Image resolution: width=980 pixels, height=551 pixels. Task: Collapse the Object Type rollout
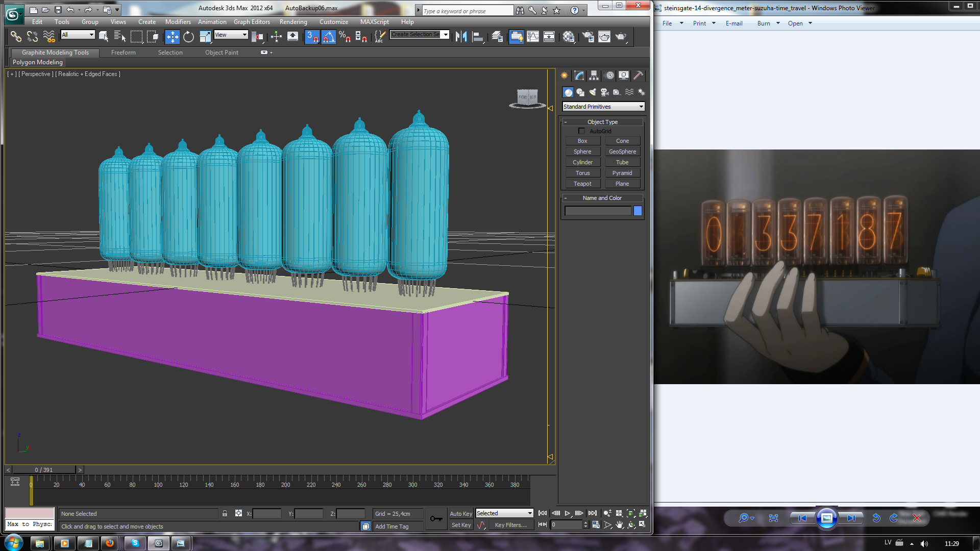pos(602,122)
